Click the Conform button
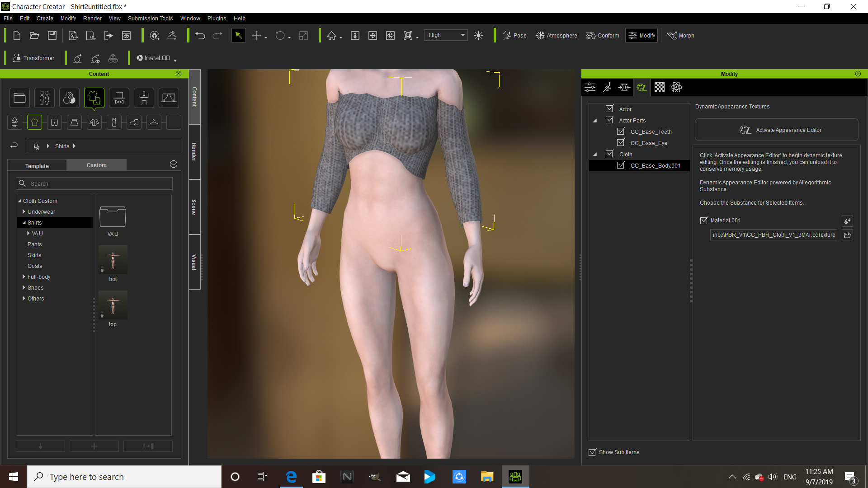This screenshot has height=488, width=868. 603,36
